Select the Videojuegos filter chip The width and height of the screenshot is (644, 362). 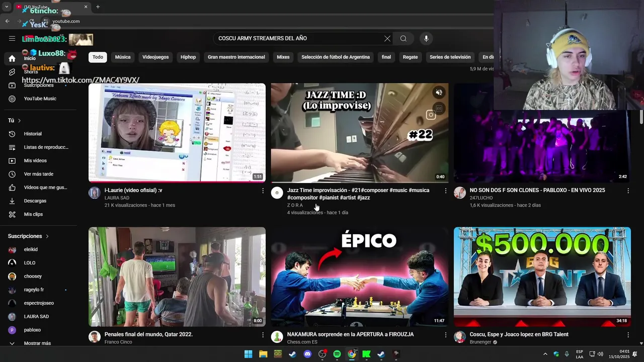coord(155,57)
